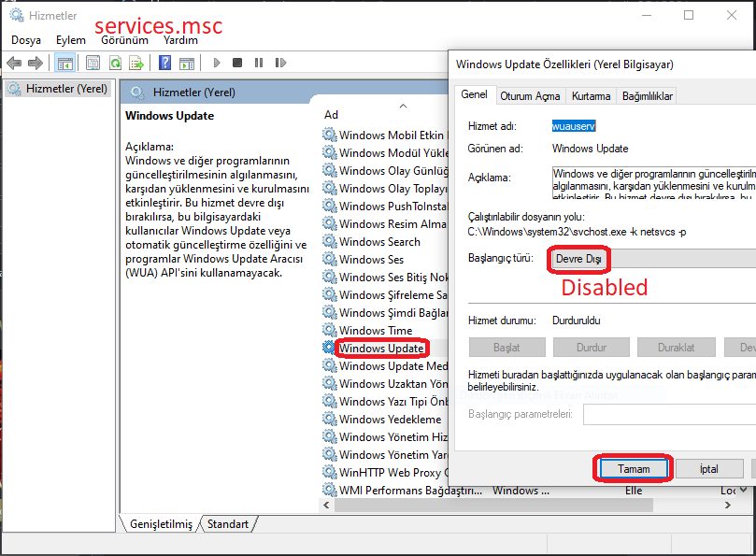Screen dimensions: 756x556
Task: Switch to the Genel tab
Action: click(474, 94)
